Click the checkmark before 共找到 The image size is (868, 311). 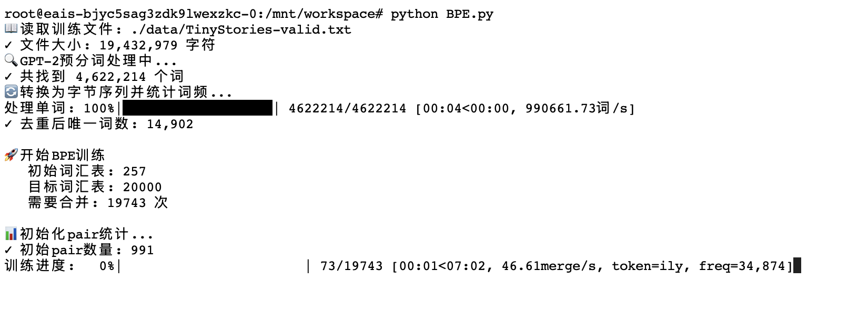(8, 77)
